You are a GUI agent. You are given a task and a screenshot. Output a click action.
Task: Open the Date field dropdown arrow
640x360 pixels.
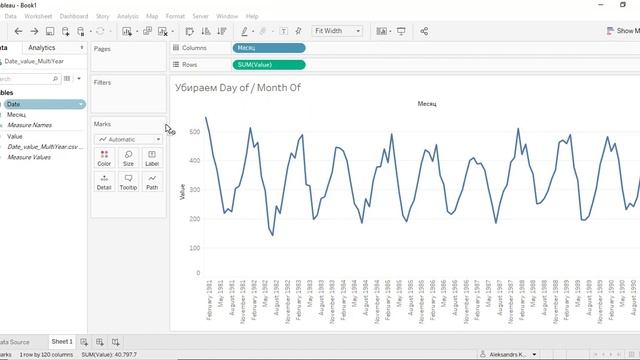81,104
